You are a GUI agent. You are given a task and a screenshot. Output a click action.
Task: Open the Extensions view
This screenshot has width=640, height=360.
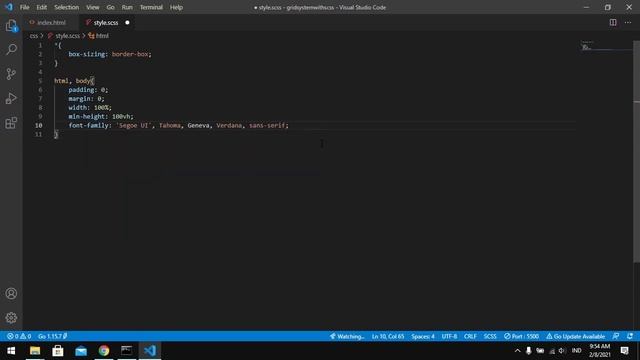11,123
